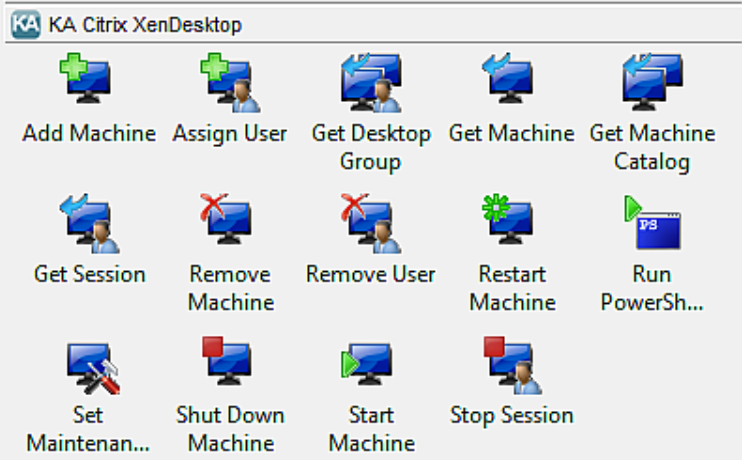Select the Start Machine icon
Screen dimensions: 742x460
click(367, 363)
